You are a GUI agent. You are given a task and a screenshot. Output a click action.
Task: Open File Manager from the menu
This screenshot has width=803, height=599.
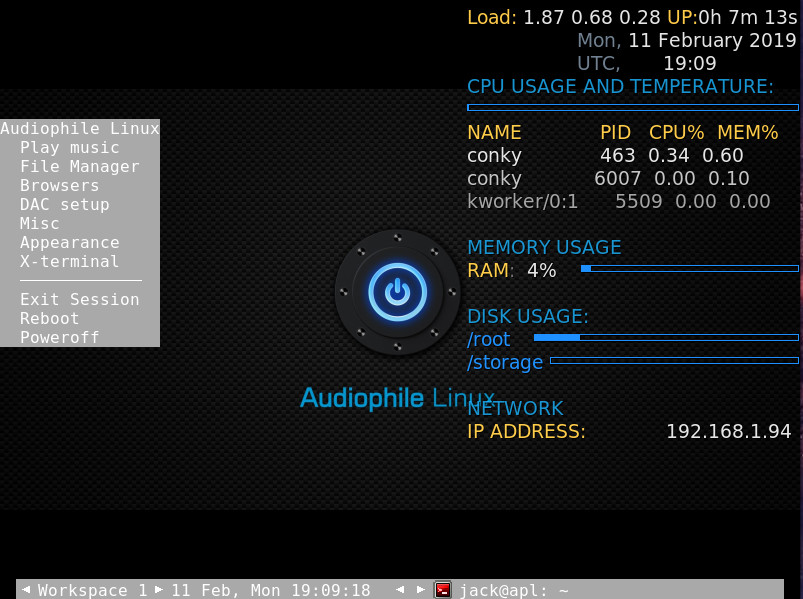(x=79, y=167)
